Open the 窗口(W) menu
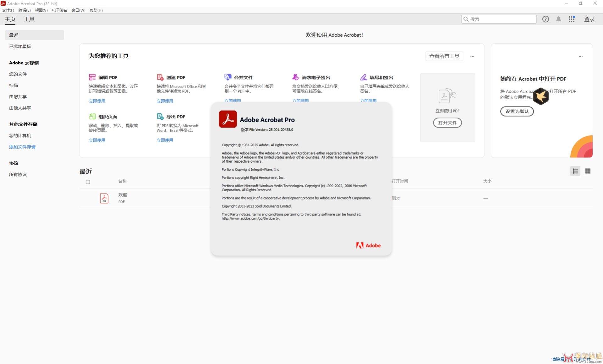This screenshot has width=603, height=364. (x=78, y=10)
